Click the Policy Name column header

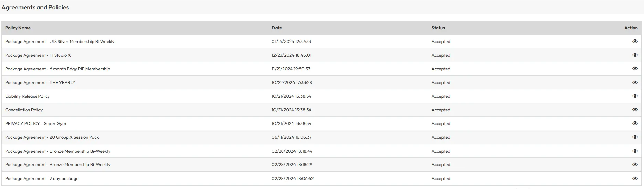point(18,28)
